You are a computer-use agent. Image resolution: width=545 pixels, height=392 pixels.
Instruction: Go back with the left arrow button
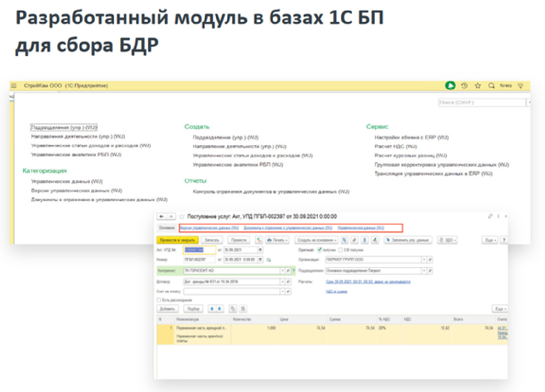click(x=160, y=217)
